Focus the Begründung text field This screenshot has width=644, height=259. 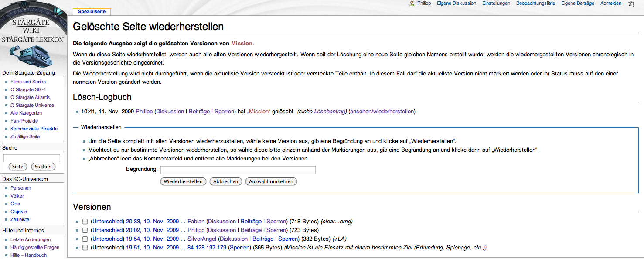[x=238, y=170]
